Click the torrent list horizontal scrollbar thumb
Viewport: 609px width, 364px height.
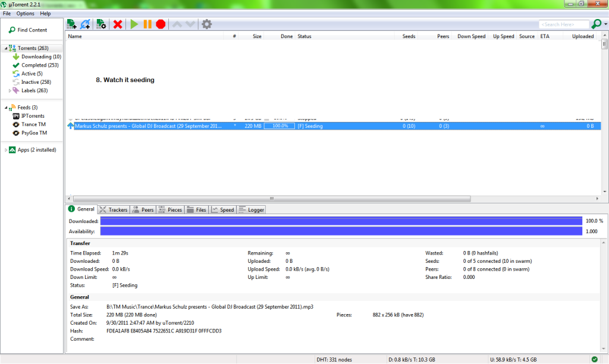(272, 199)
